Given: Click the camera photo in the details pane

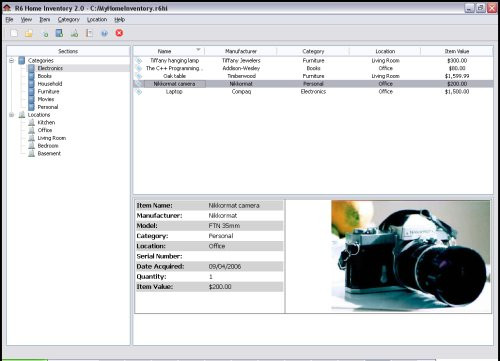Looking at the screenshot, I should (410, 255).
